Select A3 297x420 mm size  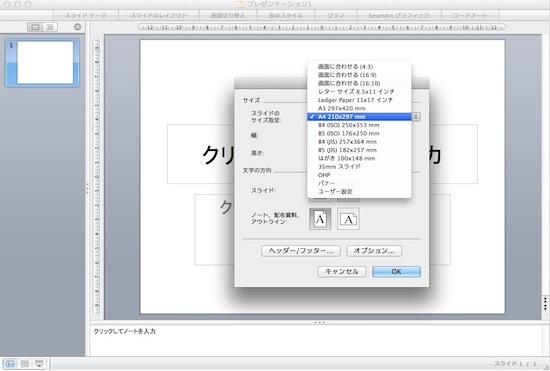point(359,108)
